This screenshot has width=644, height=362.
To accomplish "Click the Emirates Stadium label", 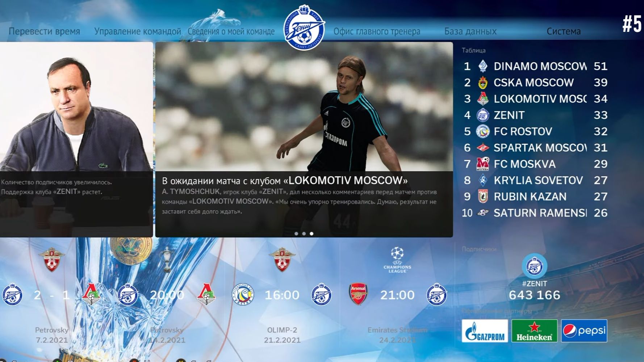I will [397, 330].
